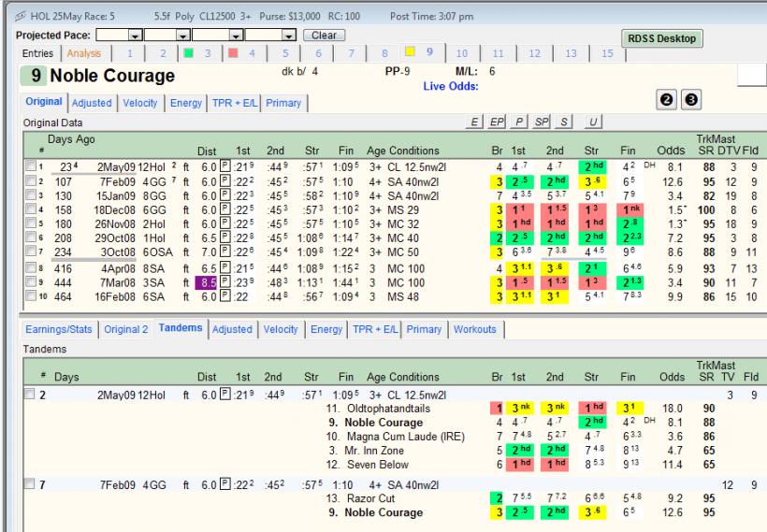Check the box for past race line 8
Image resolution: width=767 pixels, height=532 pixels.
[31, 267]
